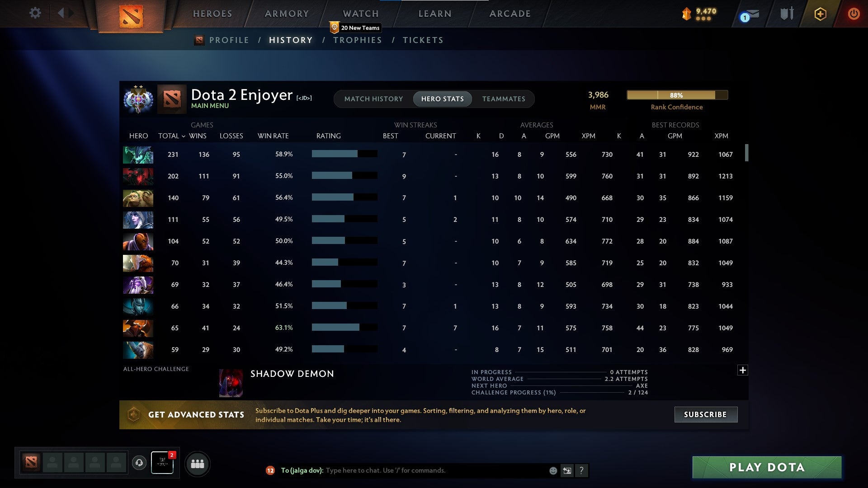The height and width of the screenshot is (488, 868).
Task: Enable the HERO STATS view
Action: pos(443,99)
